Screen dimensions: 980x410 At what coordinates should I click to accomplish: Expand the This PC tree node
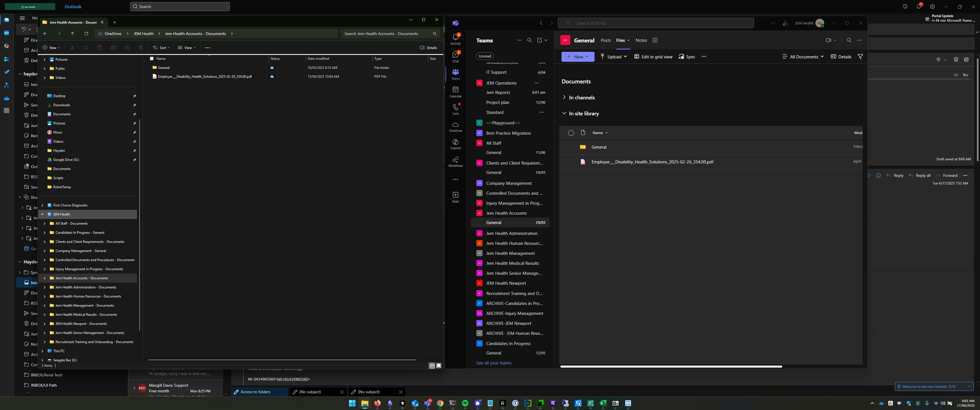[42, 351]
